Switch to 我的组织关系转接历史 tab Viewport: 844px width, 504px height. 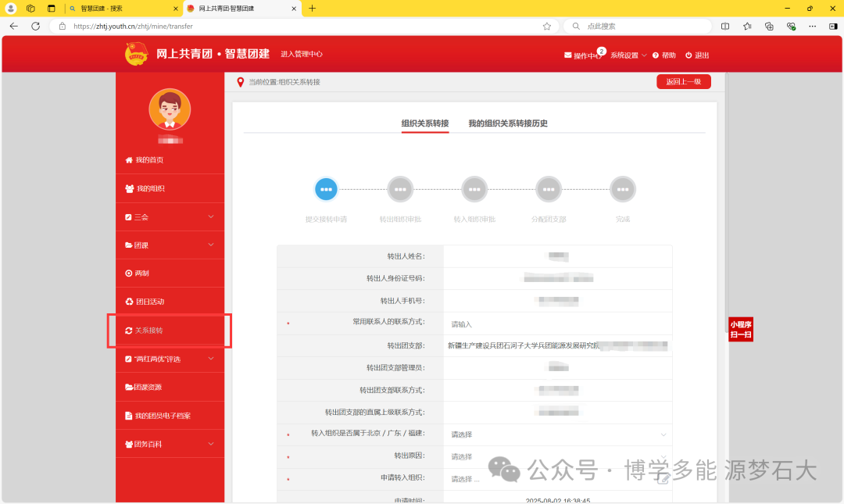tap(508, 123)
